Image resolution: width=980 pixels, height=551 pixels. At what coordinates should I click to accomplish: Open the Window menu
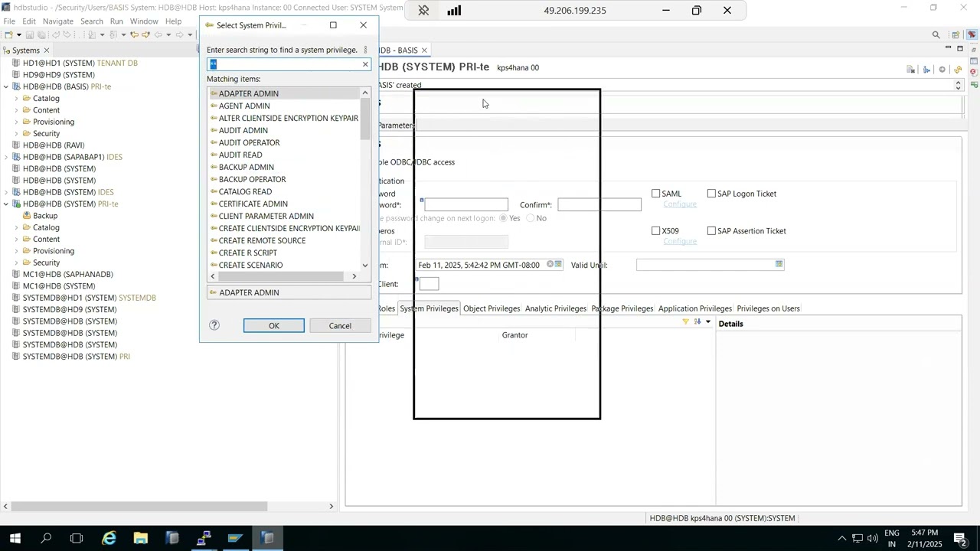point(144,21)
